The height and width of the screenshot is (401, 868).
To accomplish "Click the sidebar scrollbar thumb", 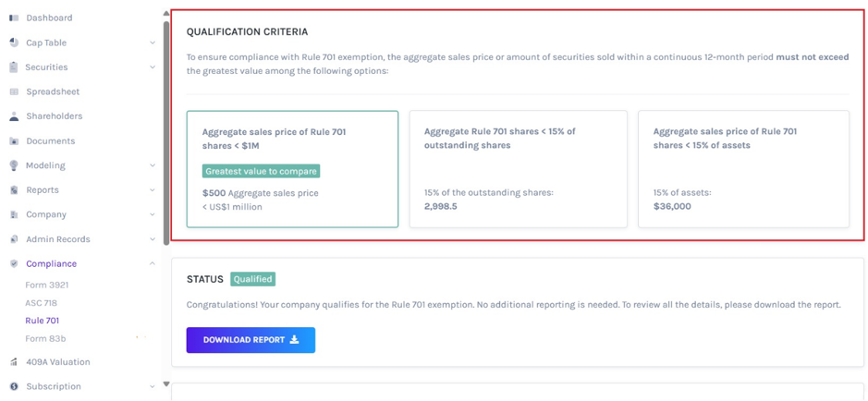I will click(x=166, y=133).
